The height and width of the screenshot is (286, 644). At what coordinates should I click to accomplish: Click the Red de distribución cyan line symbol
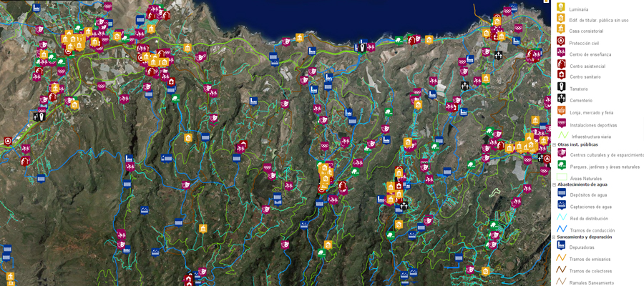(x=561, y=218)
